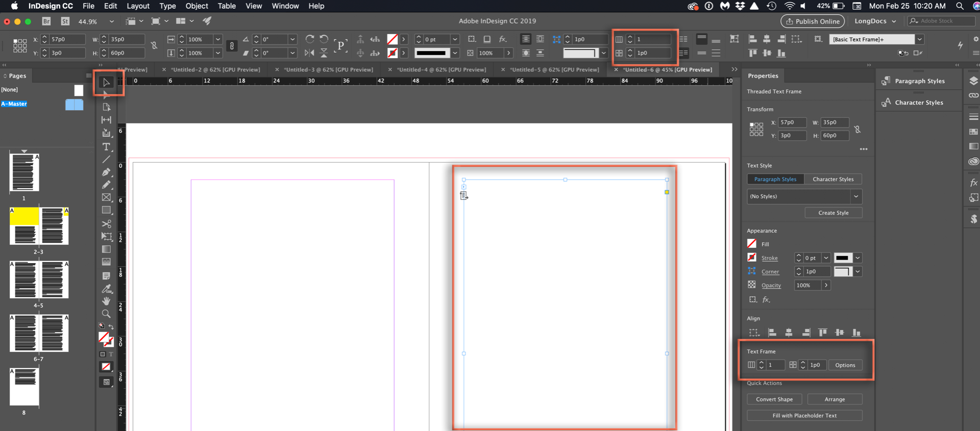The image size is (980, 431).
Task: Flip the frame vertically
Action: point(324,53)
